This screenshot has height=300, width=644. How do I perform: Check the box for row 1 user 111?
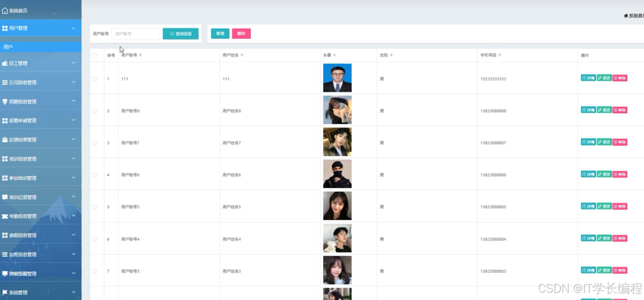coord(95,79)
